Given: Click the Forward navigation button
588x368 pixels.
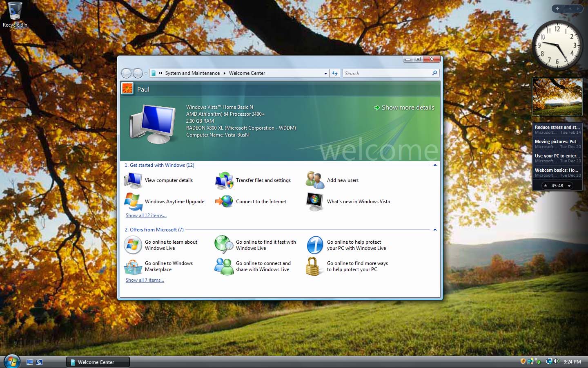Looking at the screenshot, I should (x=138, y=73).
